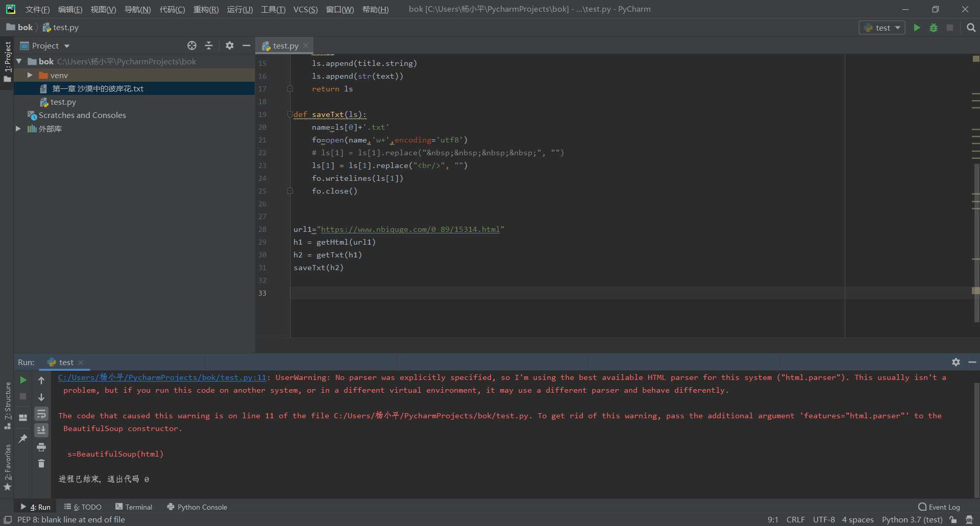Start debugging with the bug icon

click(x=934, y=28)
